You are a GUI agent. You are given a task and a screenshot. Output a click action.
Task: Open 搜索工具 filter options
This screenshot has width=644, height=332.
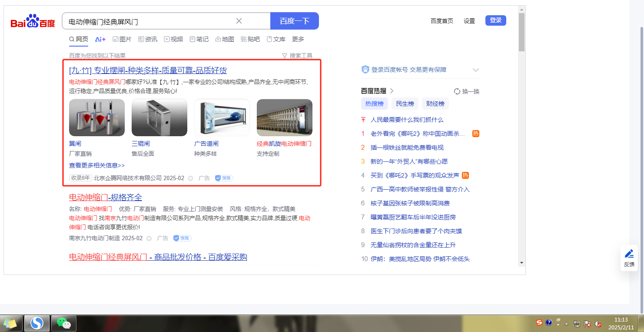297,56
